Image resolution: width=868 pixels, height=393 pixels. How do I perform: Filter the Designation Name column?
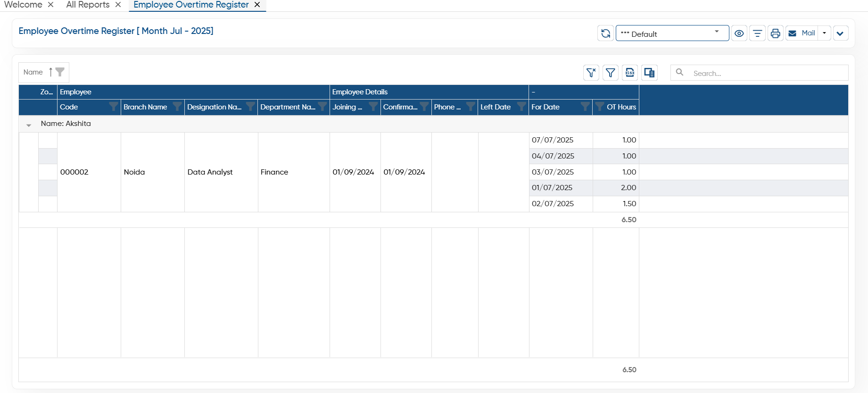tap(250, 107)
